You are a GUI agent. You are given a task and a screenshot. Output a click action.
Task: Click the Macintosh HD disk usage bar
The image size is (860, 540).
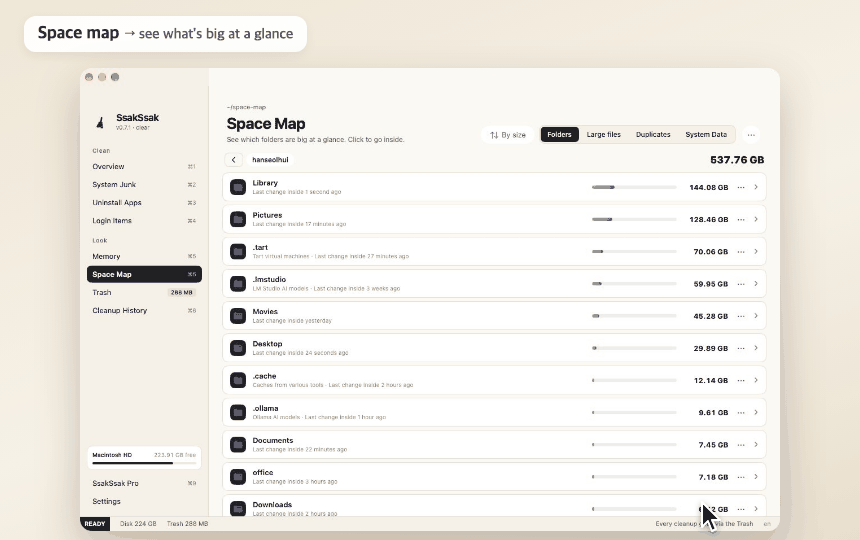[144, 463]
